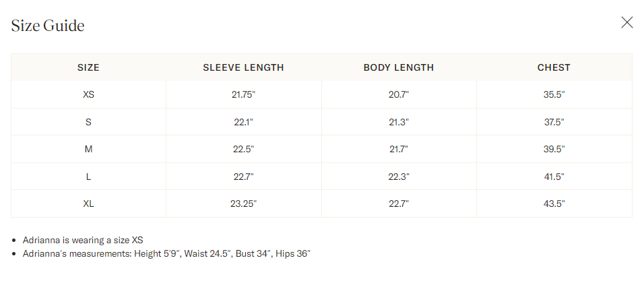Select the S size row label
The width and height of the screenshot is (644, 283).
tap(88, 122)
